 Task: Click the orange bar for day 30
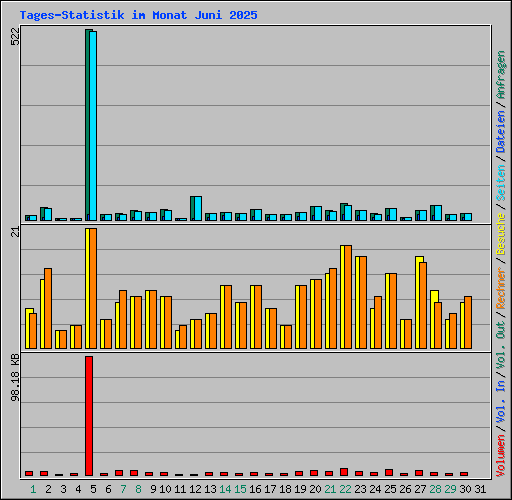(468, 323)
